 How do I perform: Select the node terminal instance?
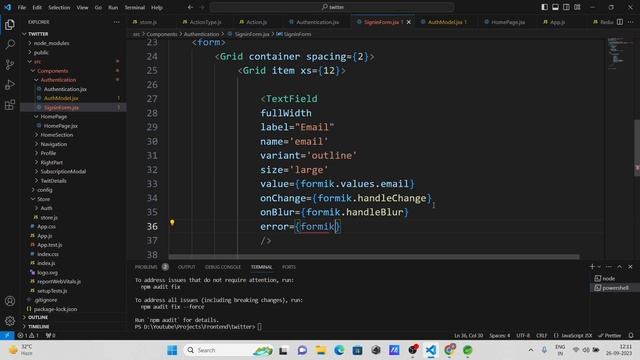[x=609, y=278]
